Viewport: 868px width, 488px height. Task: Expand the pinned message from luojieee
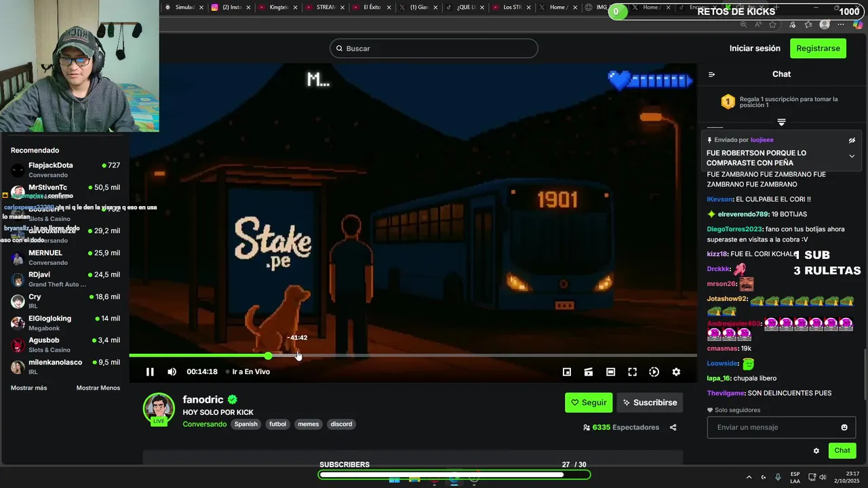pyautogui.click(x=852, y=156)
